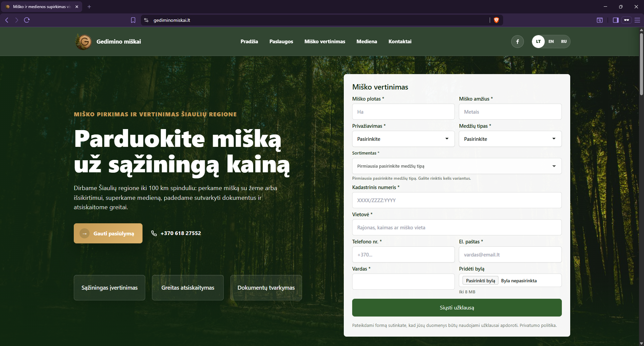Open the Facebook page icon
This screenshot has width=644, height=346.
point(517,42)
